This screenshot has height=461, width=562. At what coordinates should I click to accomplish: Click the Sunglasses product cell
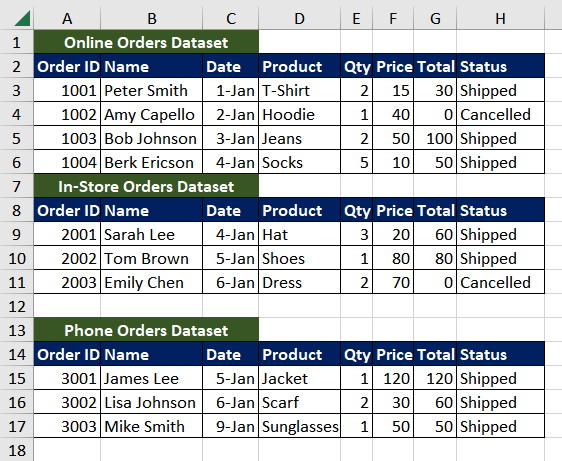(299, 426)
